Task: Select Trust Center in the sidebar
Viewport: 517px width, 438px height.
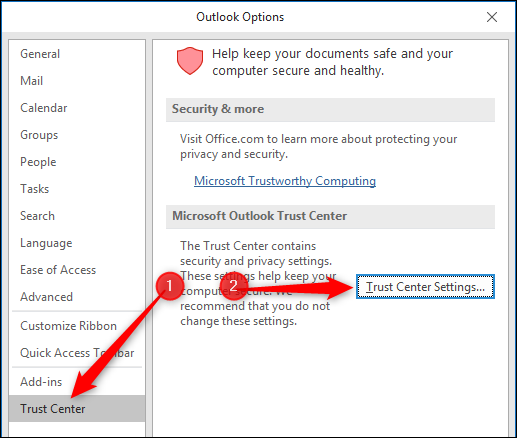Action: coord(77,409)
